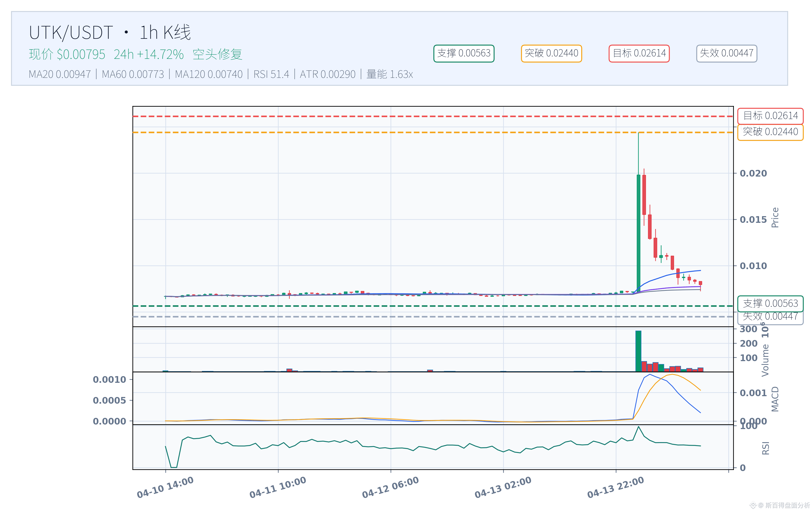The width and height of the screenshot is (812, 512).
Task: Click the MA120 0.00740 indicator value
Action: 209,74
